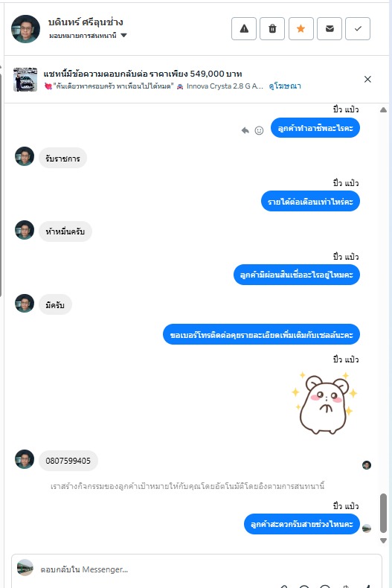The image size is (392, 588).
Task: Click the hamster sticker message
Action: (325, 403)
